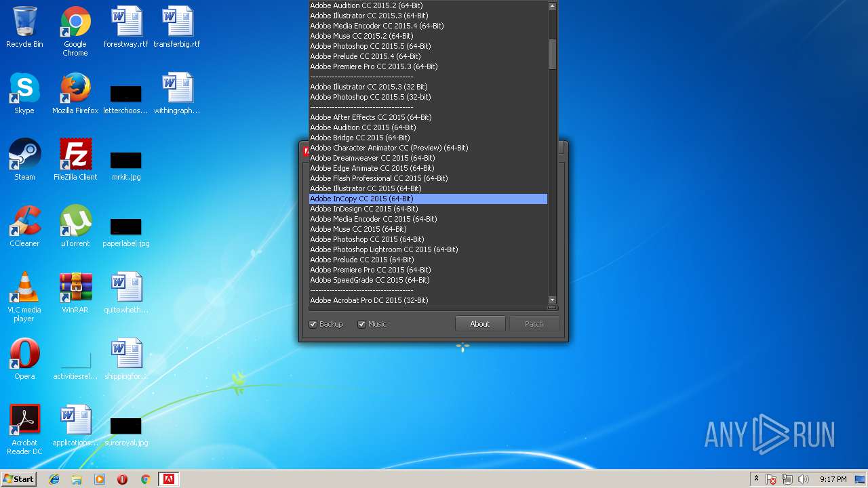Select Adobe Premiere Pro CC 2015.3 (64-Bit)
This screenshot has height=488, width=868.
pyautogui.click(x=428, y=66)
